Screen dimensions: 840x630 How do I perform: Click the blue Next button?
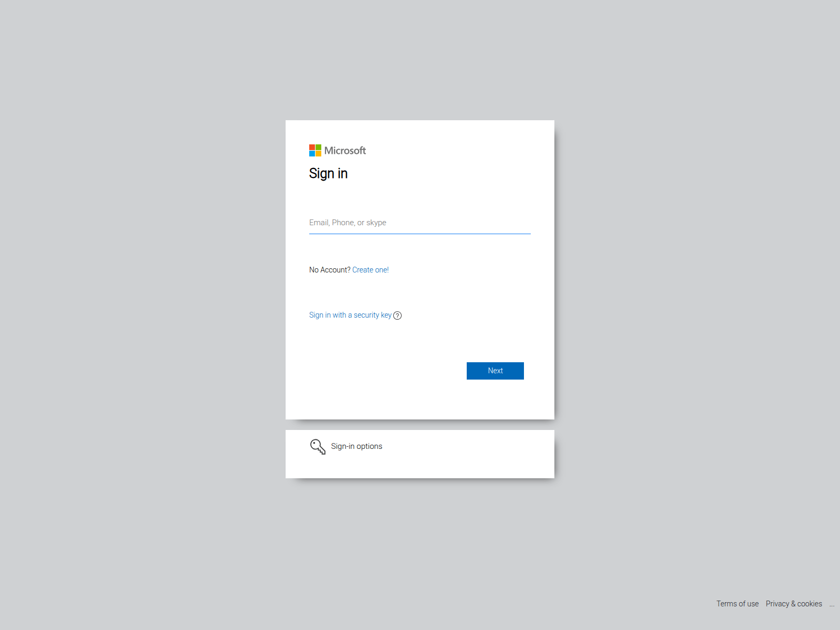495,371
